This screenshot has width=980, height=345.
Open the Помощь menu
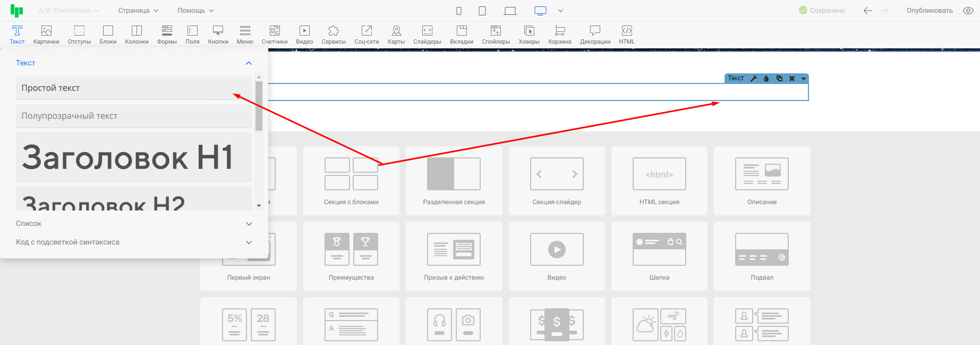(195, 11)
